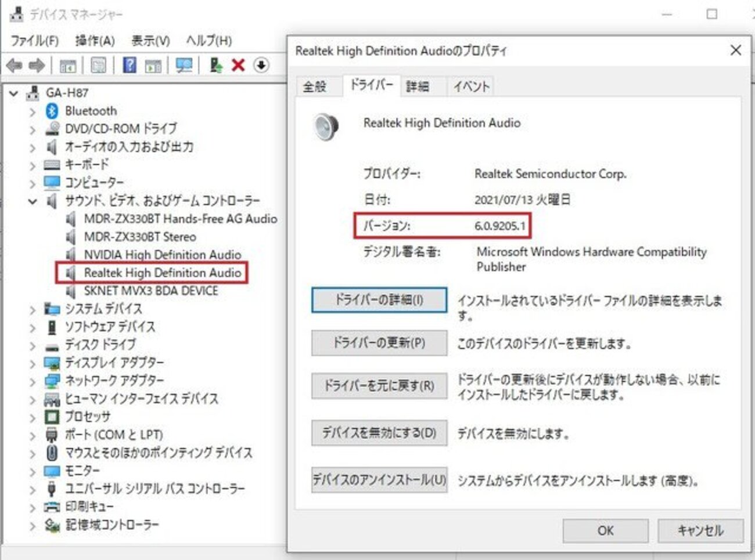
Task: Click the コンピューター monitor icon
Action: pyautogui.click(x=52, y=183)
